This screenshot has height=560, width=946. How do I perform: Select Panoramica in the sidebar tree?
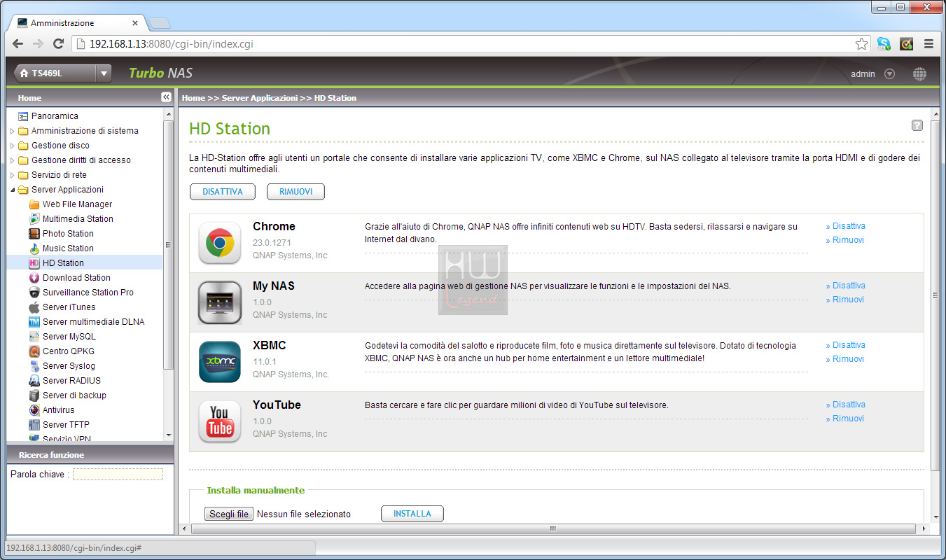tap(55, 116)
